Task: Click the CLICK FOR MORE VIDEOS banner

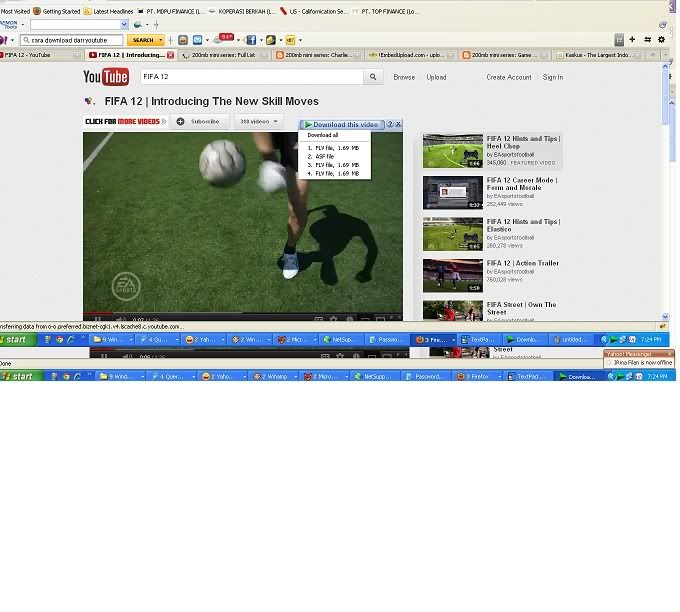Action: click(x=126, y=121)
